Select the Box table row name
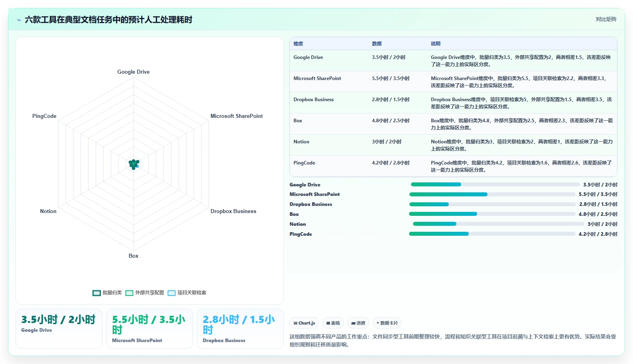Image resolution: width=633 pixels, height=364 pixels. 298,121
